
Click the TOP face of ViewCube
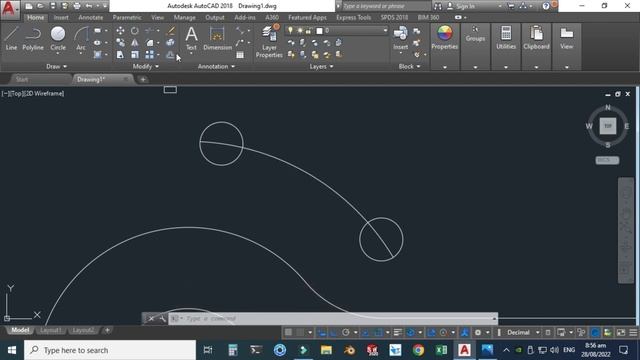coord(608,126)
